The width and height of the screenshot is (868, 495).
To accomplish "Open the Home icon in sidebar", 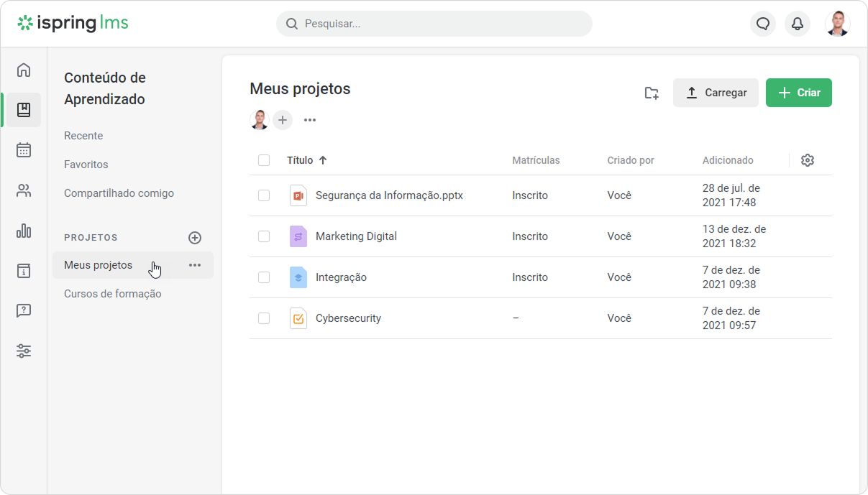I will 24,70.
